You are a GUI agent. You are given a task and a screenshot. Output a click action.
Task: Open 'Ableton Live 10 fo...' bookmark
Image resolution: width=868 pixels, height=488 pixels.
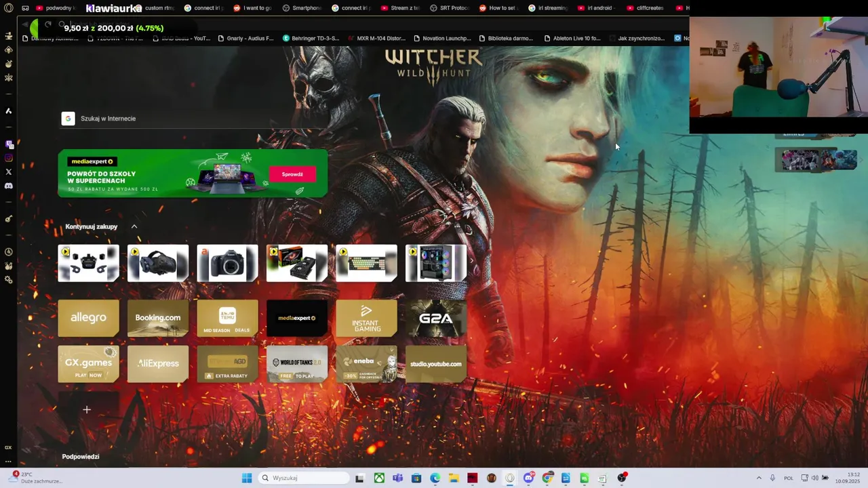(x=572, y=39)
